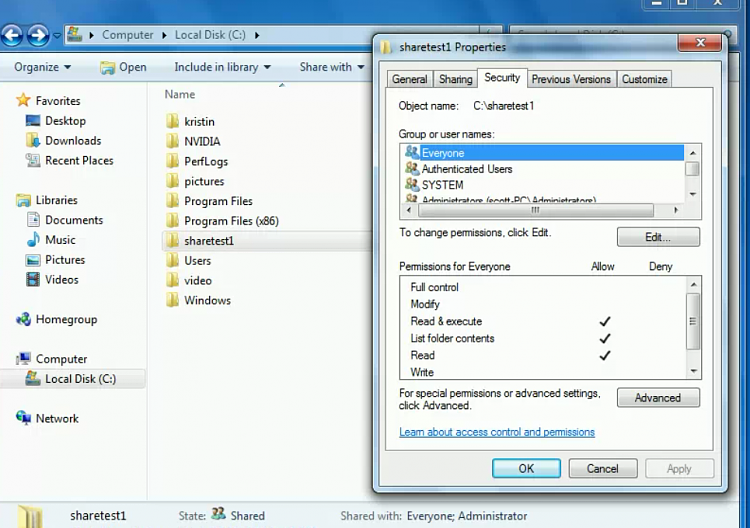Click the Program Files (x86) folder icon
The width and height of the screenshot is (750, 528).
tap(172, 220)
